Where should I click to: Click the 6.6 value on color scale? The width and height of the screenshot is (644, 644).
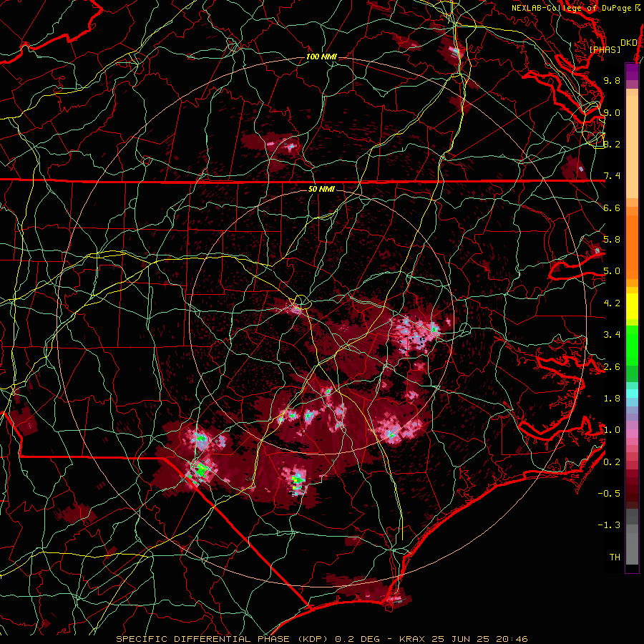coord(612,208)
